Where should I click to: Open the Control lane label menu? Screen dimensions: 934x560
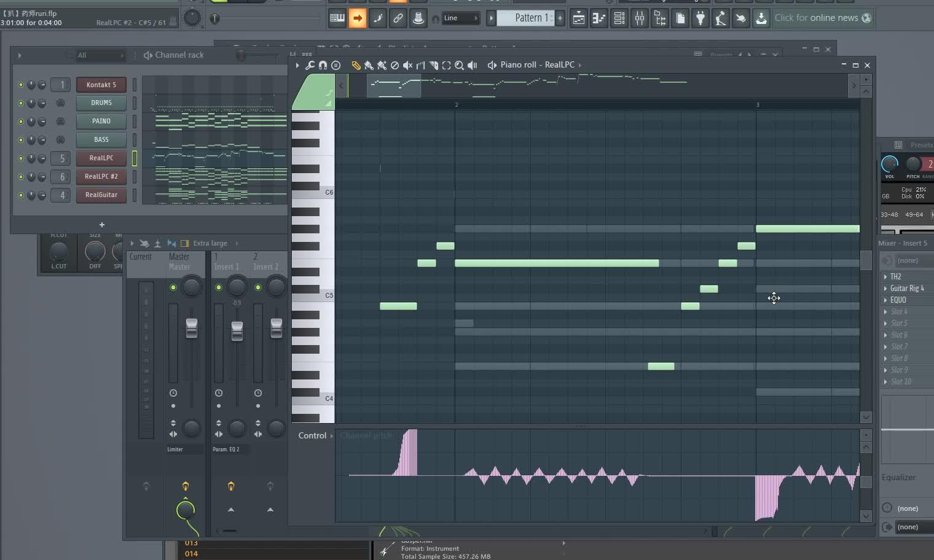coord(312,436)
